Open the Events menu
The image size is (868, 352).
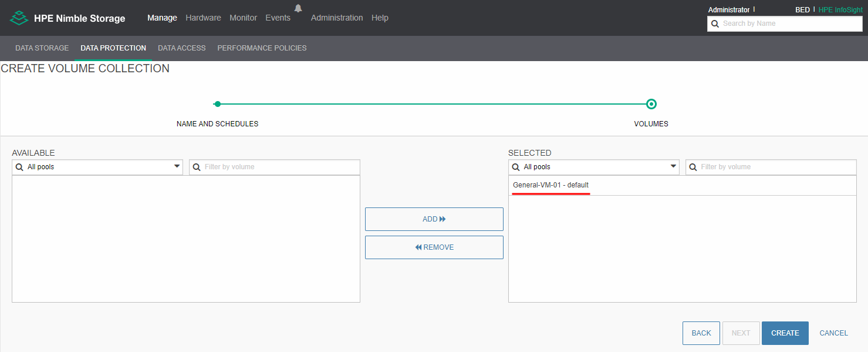pos(278,18)
